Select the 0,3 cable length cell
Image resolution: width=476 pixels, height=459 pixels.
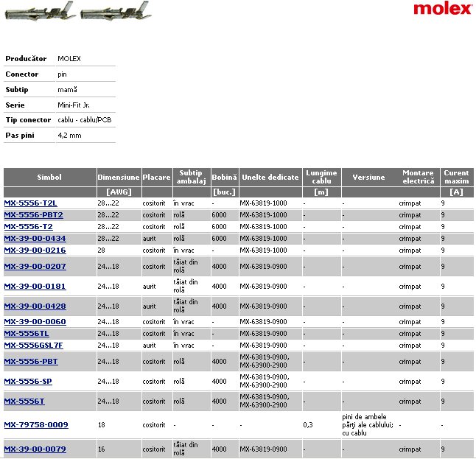pyautogui.click(x=308, y=425)
